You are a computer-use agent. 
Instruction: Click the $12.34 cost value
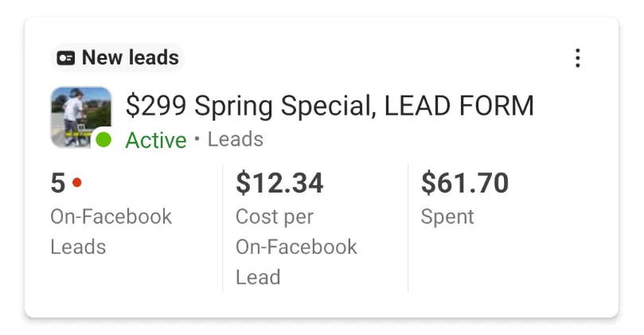click(x=279, y=183)
